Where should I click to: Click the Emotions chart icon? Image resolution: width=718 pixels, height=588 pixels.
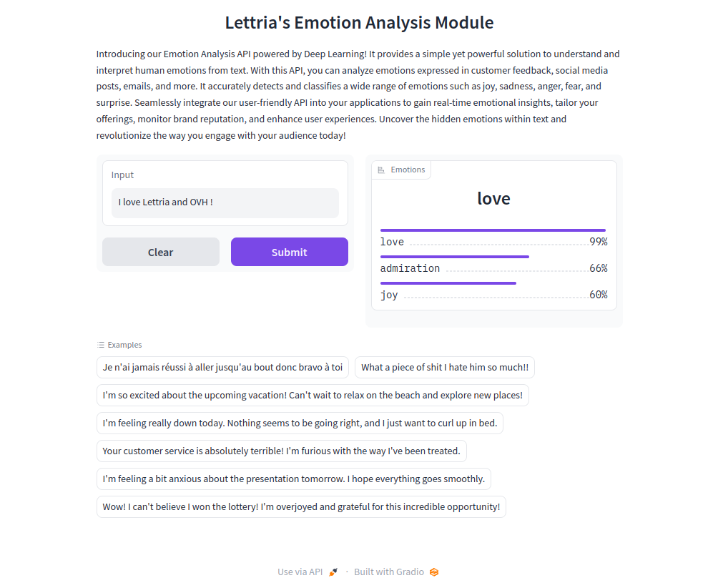(381, 170)
